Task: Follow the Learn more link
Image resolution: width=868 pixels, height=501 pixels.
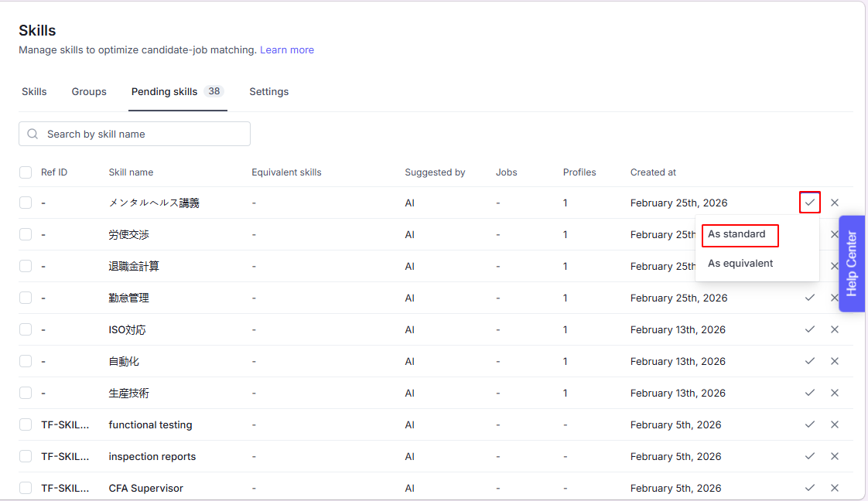Action: (x=287, y=50)
